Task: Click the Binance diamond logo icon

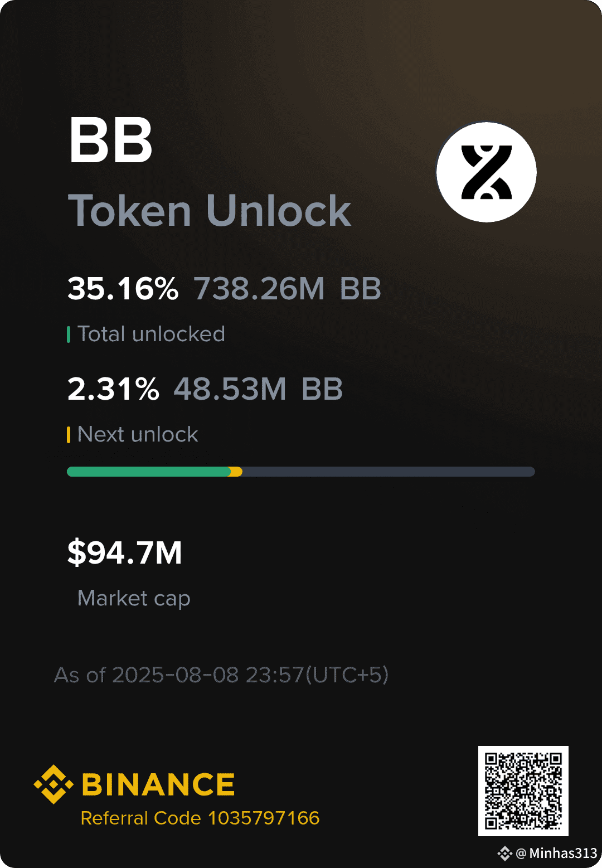Action: (x=54, y=784)
